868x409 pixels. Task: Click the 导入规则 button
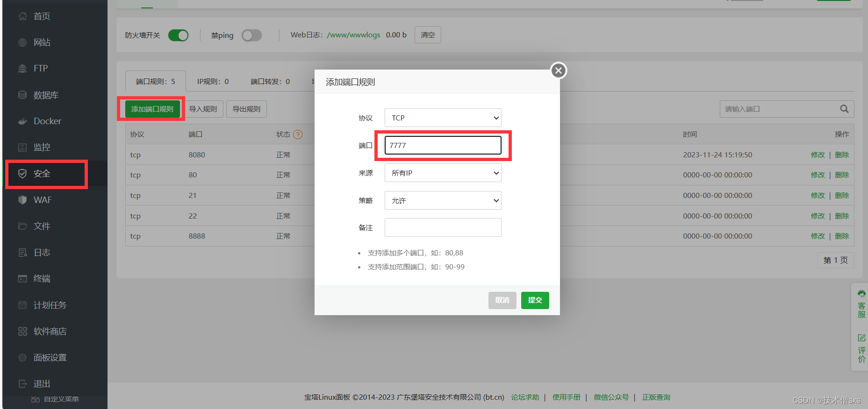click(203, 109)
